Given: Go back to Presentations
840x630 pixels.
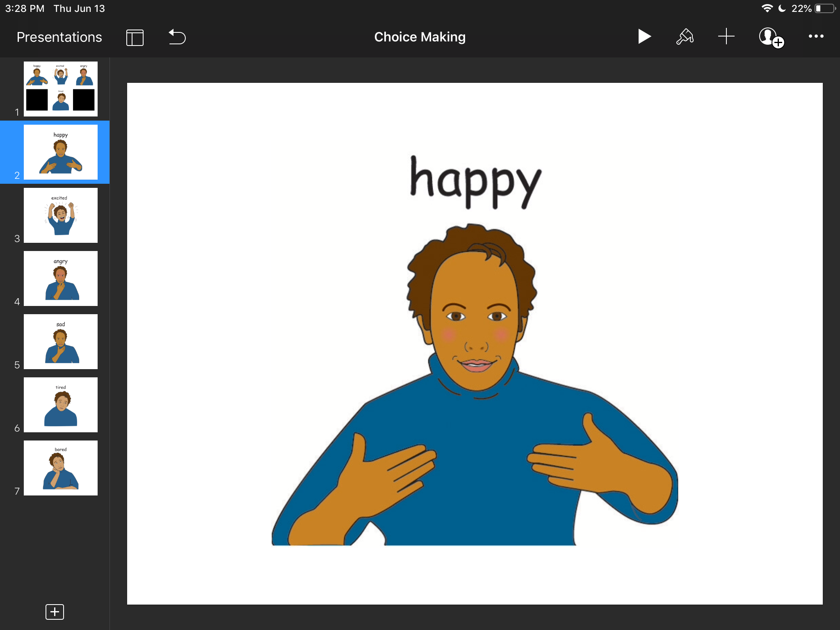Looking at the screenshot, I should [59, 37].
